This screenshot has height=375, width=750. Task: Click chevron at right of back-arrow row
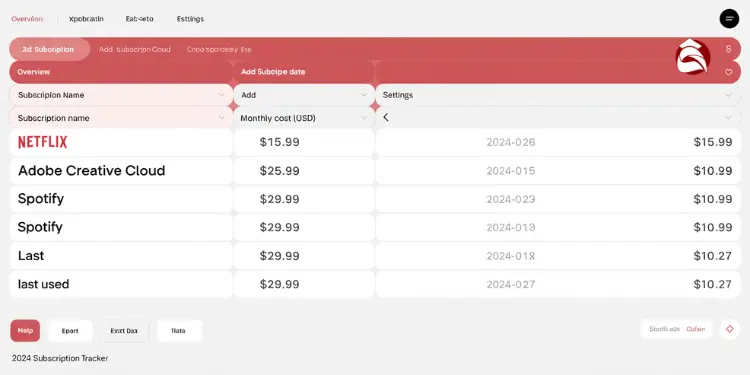(x=728, y=118)
